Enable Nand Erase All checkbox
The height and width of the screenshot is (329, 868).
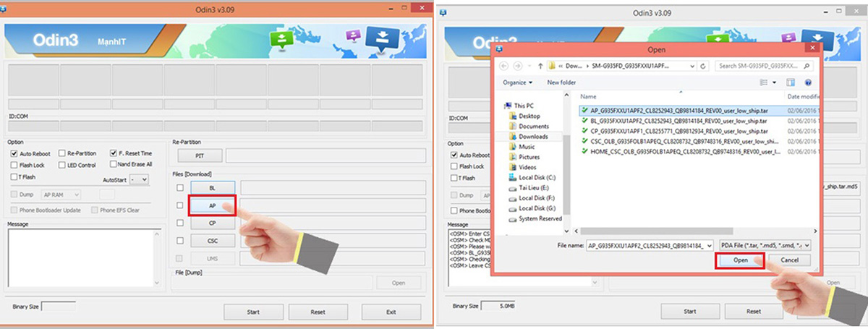pyautogui.click(x=114, y=164)
